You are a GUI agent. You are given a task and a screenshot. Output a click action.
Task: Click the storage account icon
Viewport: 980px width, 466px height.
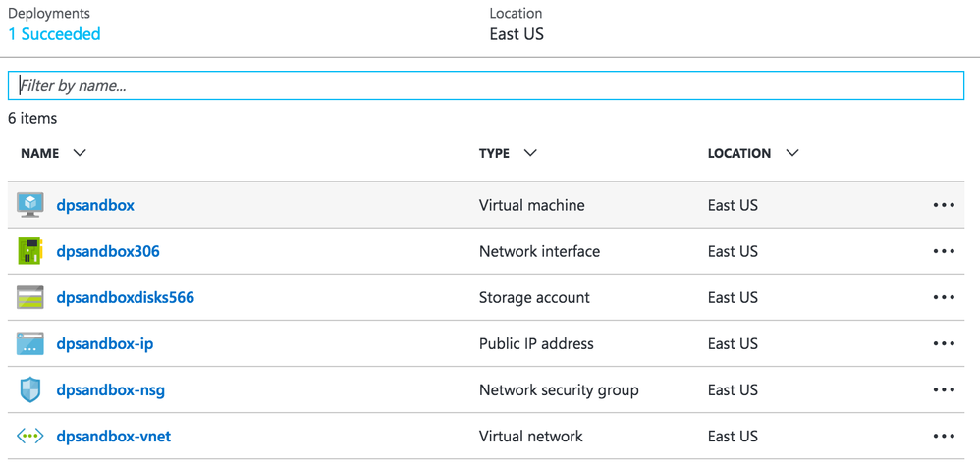point(30,297)
